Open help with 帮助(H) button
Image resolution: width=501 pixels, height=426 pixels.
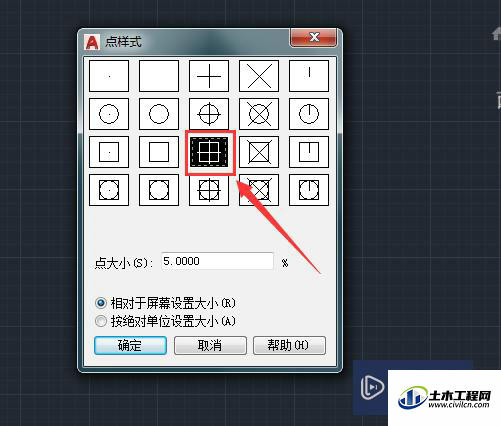(289, 345)
